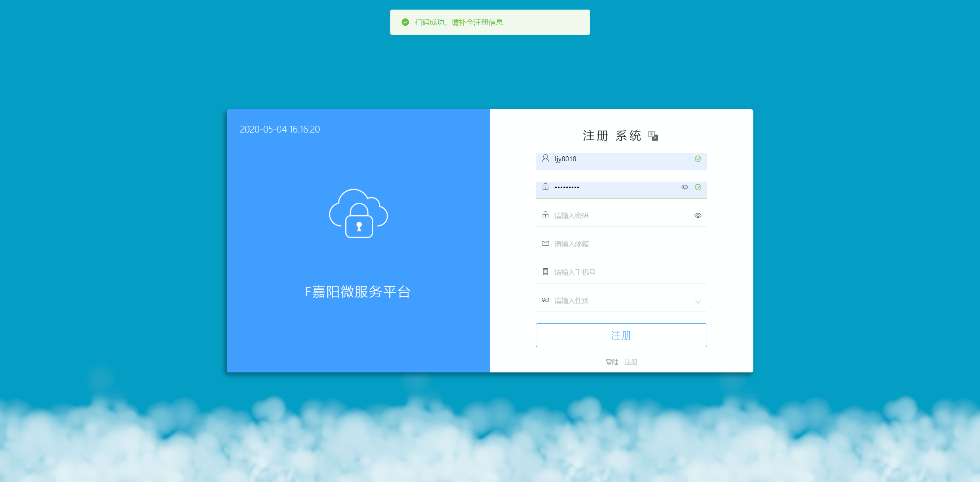The width and height of the screenshot is (980, 482).
Task: Click the username field containing fjy8018
Action: coord(620,159)
